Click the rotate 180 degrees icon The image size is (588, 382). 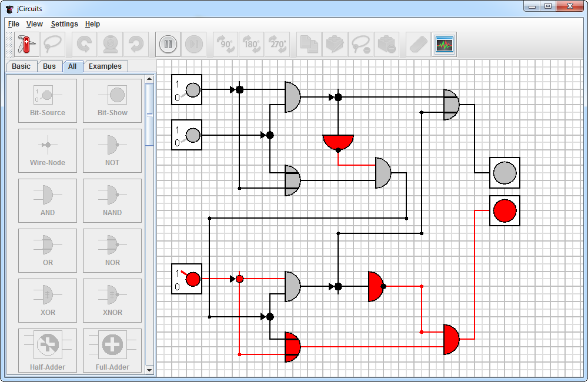click(251, 44)
